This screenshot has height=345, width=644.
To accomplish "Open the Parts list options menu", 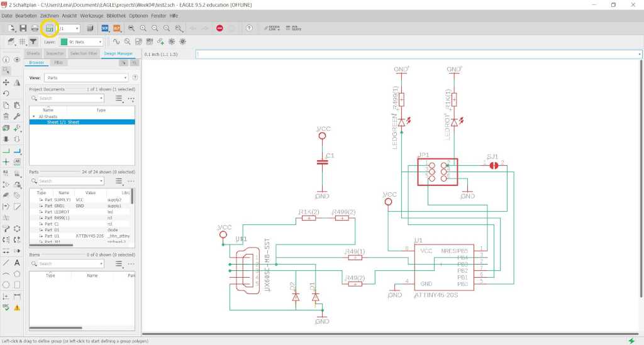I will tap(119, 181).
